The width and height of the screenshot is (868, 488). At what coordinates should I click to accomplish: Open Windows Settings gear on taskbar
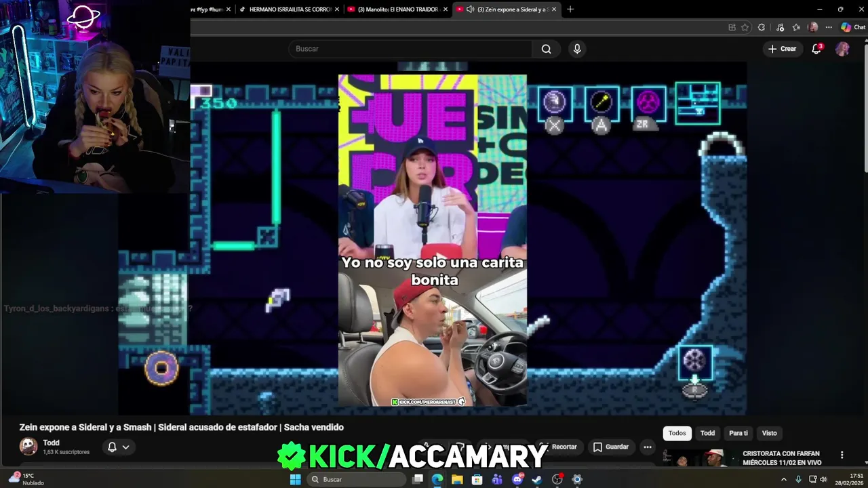pyautogui.click(x=577, y=479)
